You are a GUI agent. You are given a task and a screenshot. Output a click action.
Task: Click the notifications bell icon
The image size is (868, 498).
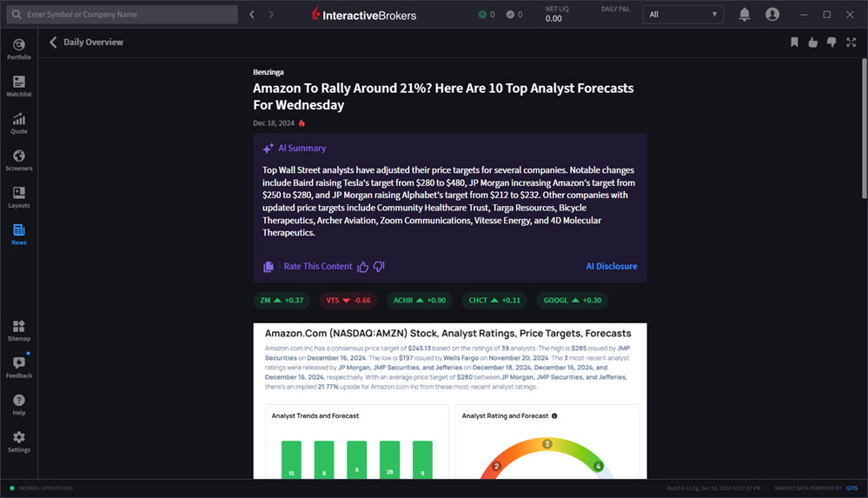pyautogui.click(x=745, y=15)
